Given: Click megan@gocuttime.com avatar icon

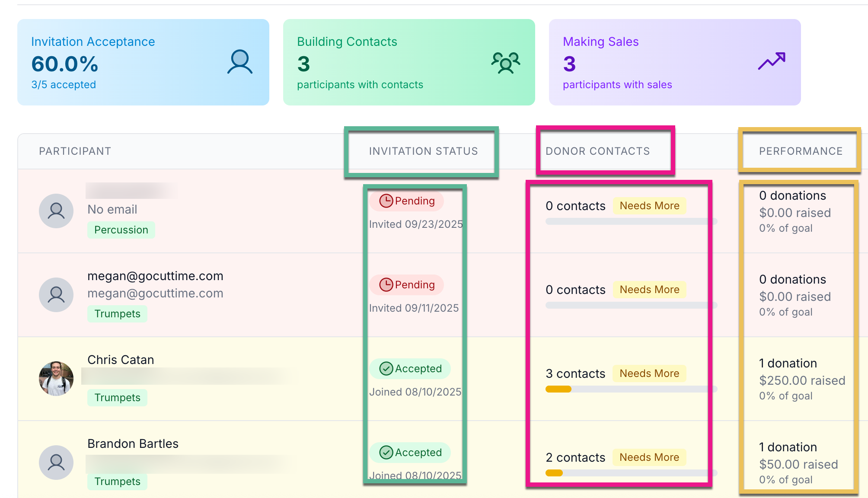Looking at the screenshot, I should pyautogui.click(x=56, y=295).
